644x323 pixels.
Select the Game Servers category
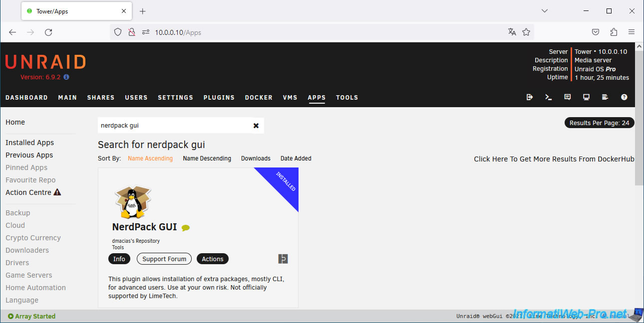29,275
